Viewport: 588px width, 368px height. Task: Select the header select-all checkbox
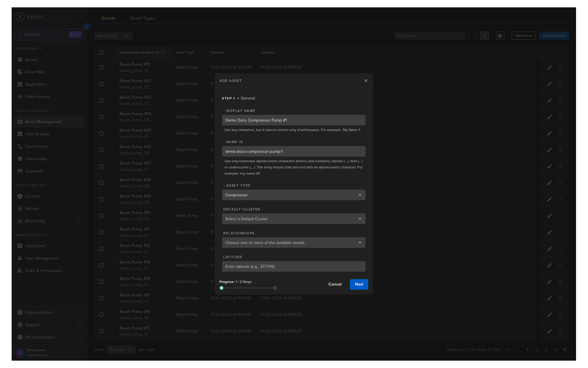click(x=101, y=52)
